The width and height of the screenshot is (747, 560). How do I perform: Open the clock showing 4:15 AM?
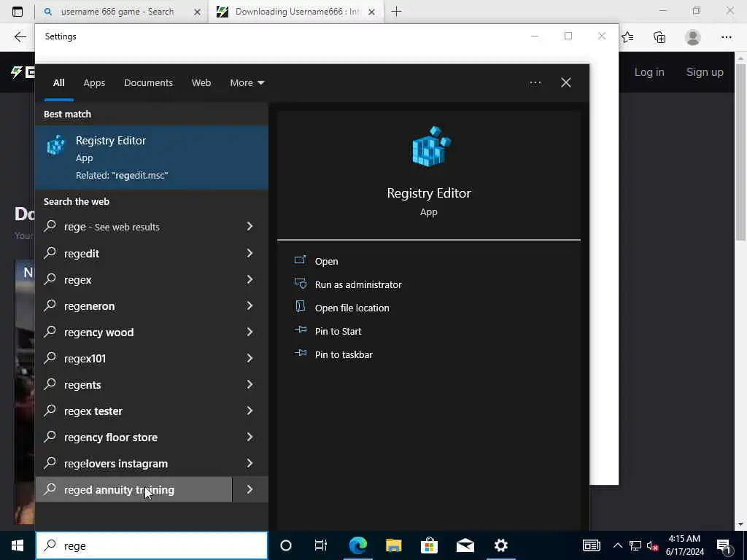pyautogui.click(x=684, y=545)
